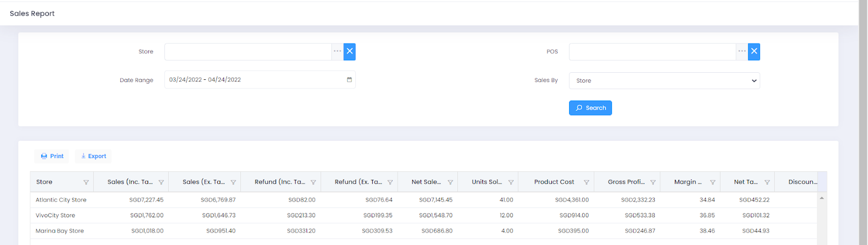This screenshot has height=245, width=868.
Task: Click the filter icon in Store column
Action: click(86, 183)
